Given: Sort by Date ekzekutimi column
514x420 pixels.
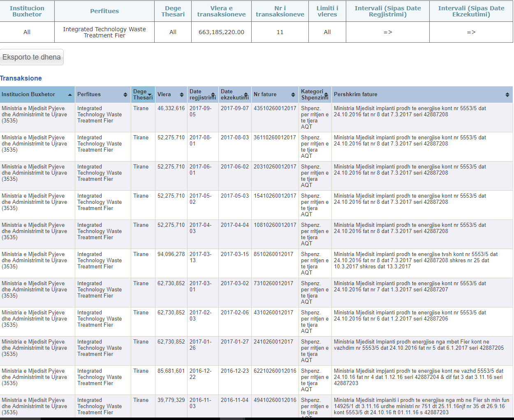Looking at the screenshot, I should [235, 95].
